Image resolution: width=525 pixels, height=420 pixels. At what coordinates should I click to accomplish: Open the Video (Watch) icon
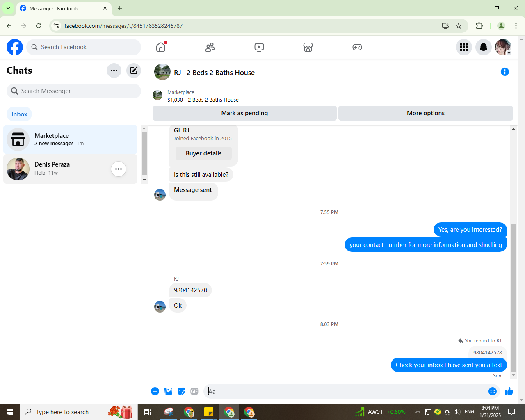[x=259, y=47]
